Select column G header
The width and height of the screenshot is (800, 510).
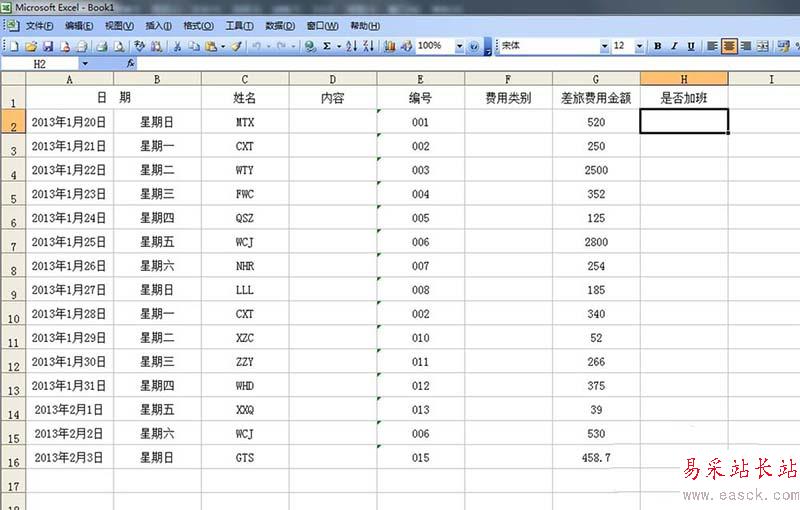(x=596, y=79)
